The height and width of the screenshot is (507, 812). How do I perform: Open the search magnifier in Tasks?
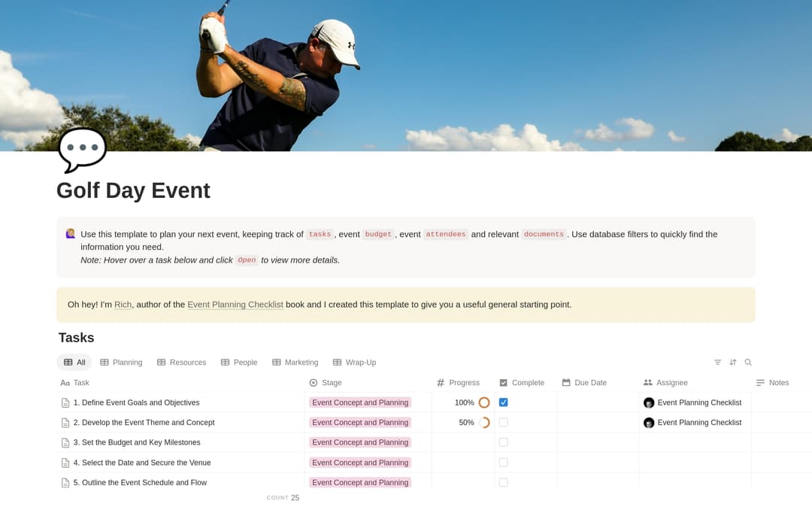(x=748, y=363)
